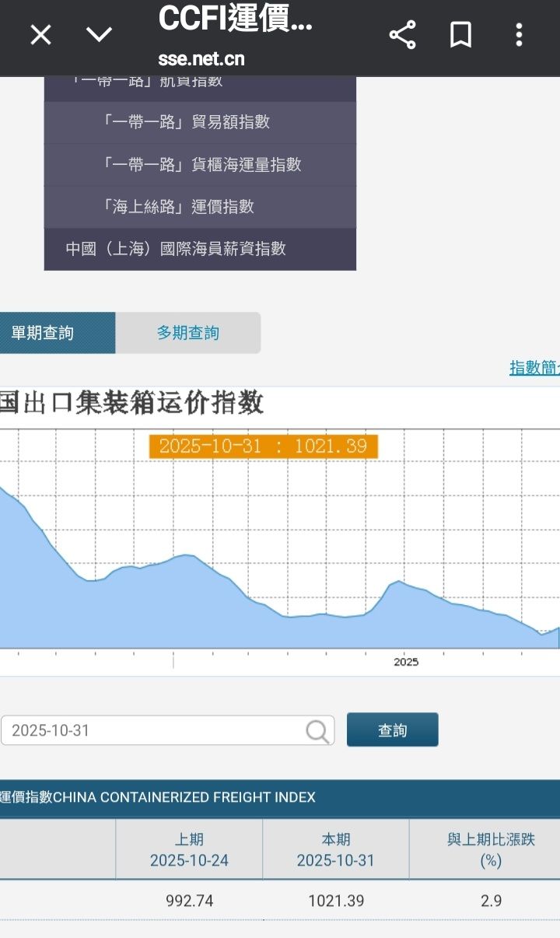The height and width of the screenshot is (938, 560).
Task: Switch to 單期查詢 tab
Action: coord(58,333)
